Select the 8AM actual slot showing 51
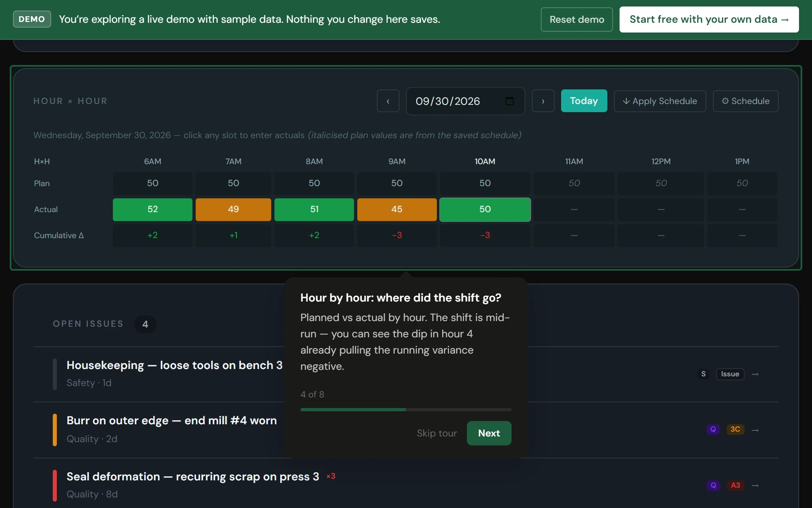This screenshot has height=508, width=812. click(x=314, y=209)
